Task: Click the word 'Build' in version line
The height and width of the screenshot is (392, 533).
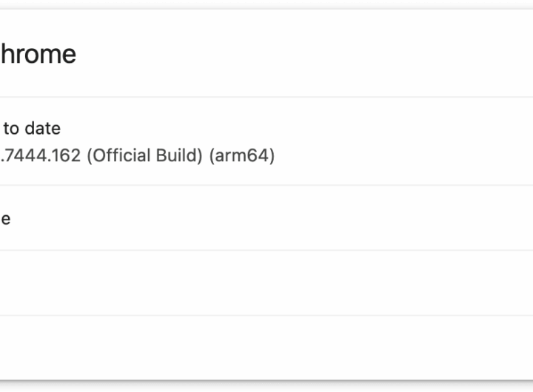Action: click(x=181, y=157)
